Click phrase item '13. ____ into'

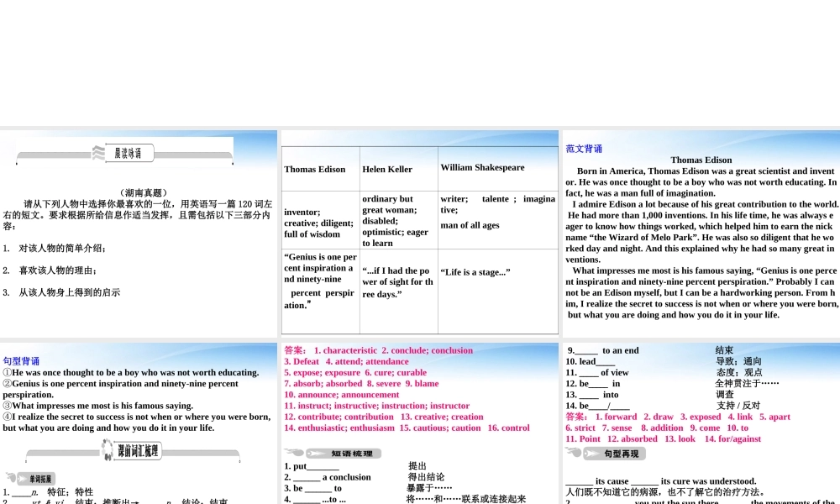592,394
